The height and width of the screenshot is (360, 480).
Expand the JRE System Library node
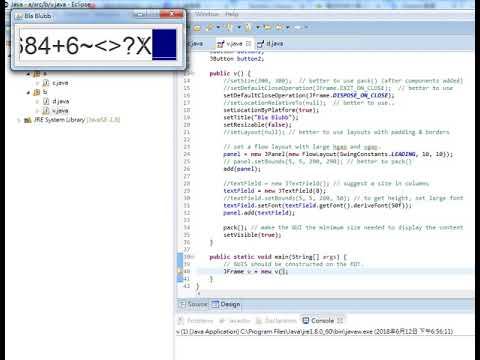click(x=19, y=120)
